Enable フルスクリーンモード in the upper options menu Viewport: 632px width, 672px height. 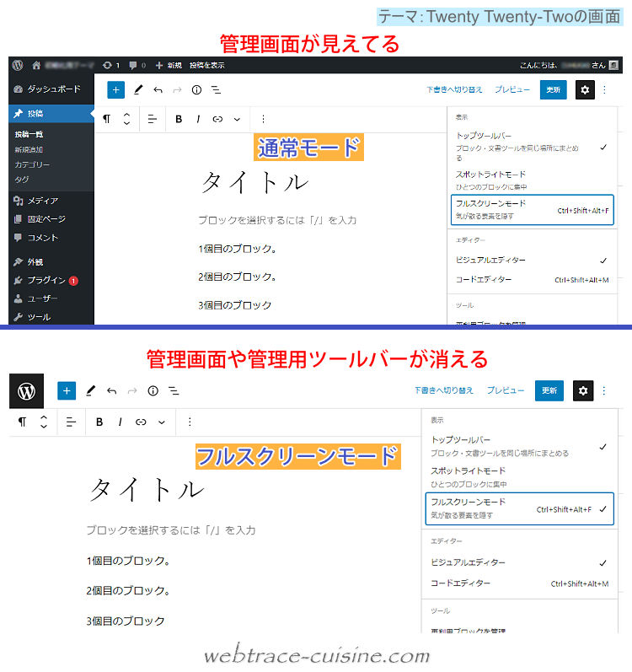coord(533,210)
